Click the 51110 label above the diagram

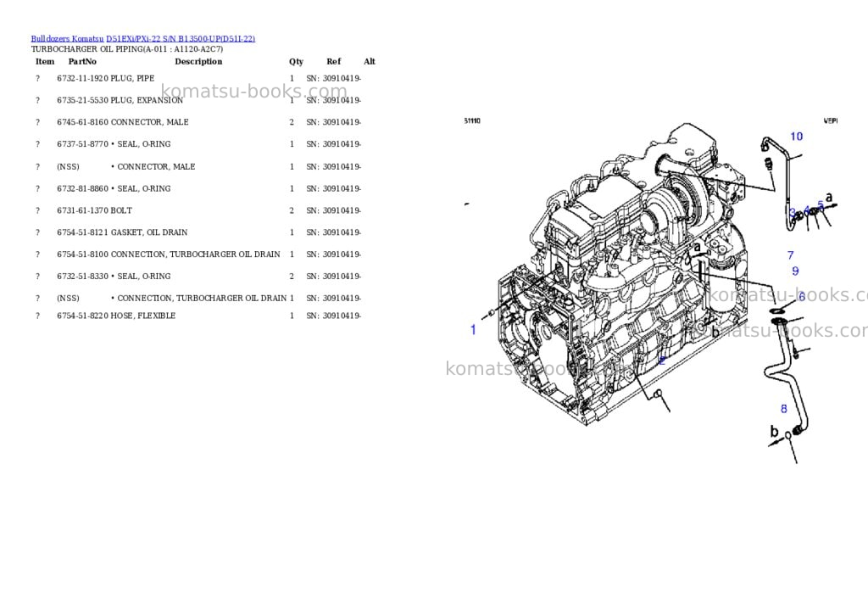pyautogui.click(x=472, y=120)
